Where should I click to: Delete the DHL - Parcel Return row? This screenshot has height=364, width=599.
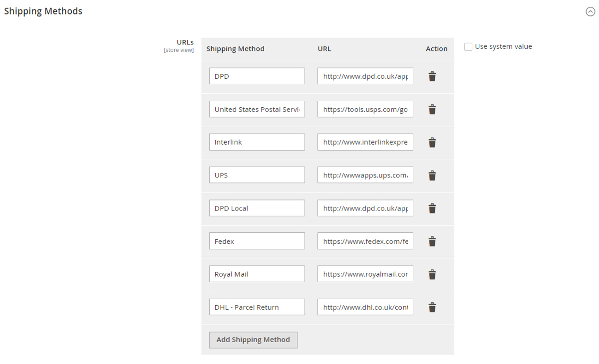click(432, 307)
